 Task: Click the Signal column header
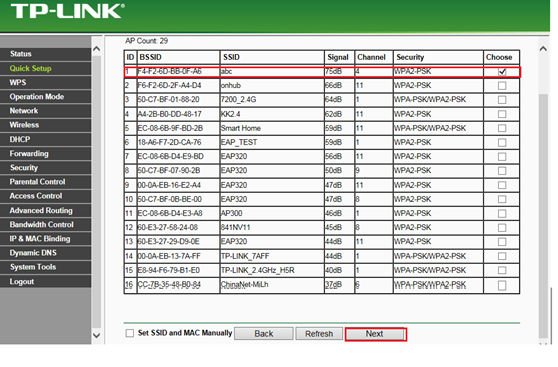[x=338, y=57]
